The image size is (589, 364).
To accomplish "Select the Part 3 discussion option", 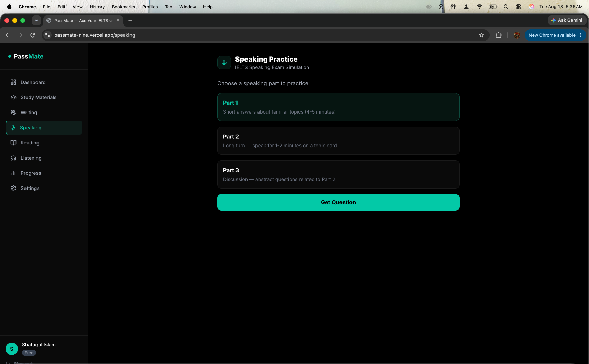I will [x=338, y=174].
